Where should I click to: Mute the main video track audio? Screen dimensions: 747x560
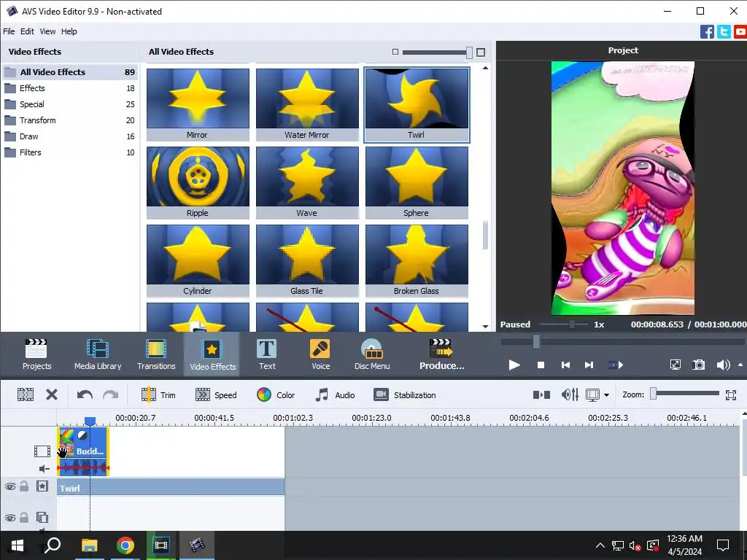44,469
